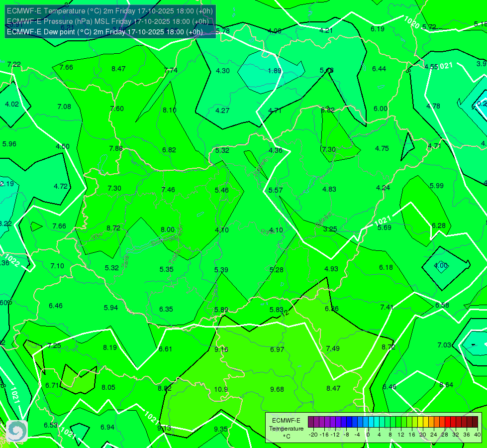Click the 7.08 temperature value
Screen dimensions: 487x448
(x=64, y=107)
